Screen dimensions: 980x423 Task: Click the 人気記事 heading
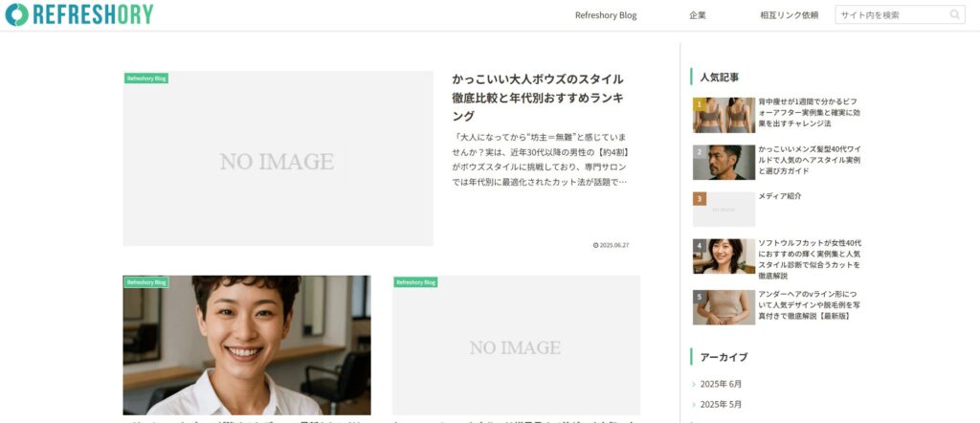tap(720, 77)
